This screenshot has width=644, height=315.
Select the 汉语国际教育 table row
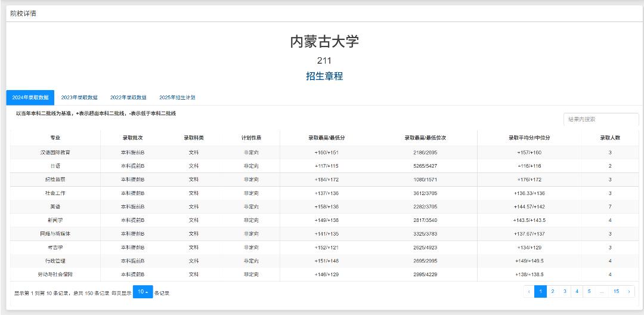coord(55,152)
